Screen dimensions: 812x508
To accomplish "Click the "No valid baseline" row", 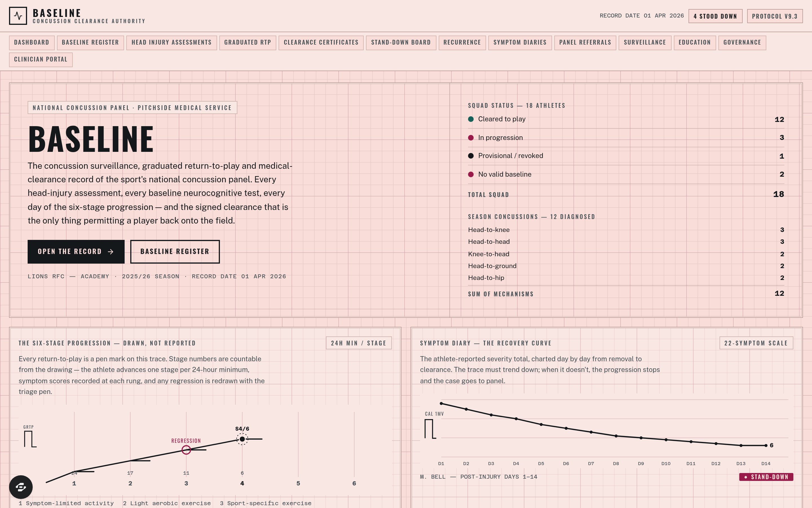I will tap(626, 174).
